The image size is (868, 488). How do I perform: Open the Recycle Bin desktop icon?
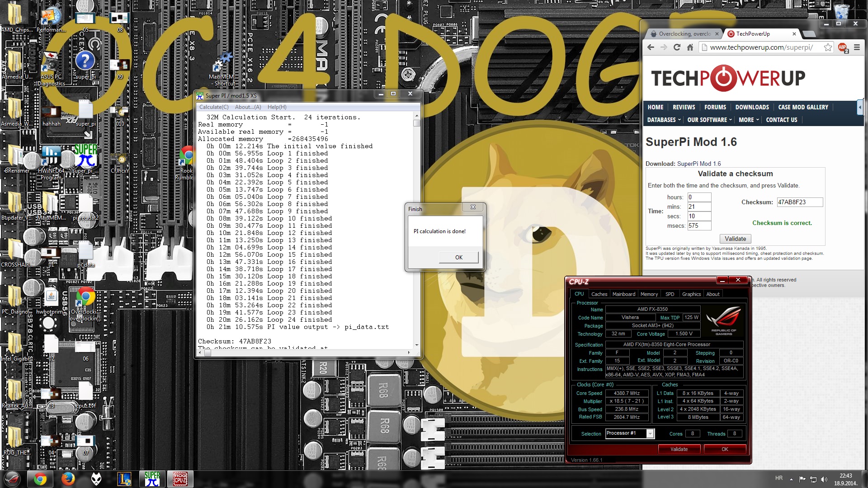(841, 12)
